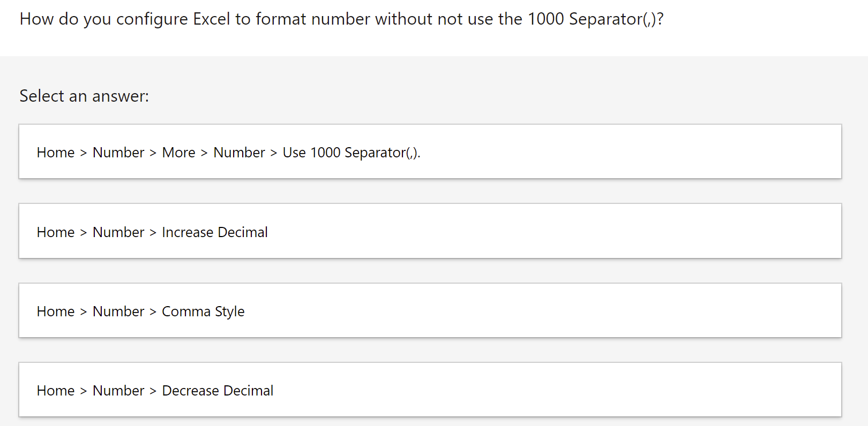The height and width of the screenshot is (426, 868).
Task: Click "Decrease Decimal" text in the last option
Action: 217,390
